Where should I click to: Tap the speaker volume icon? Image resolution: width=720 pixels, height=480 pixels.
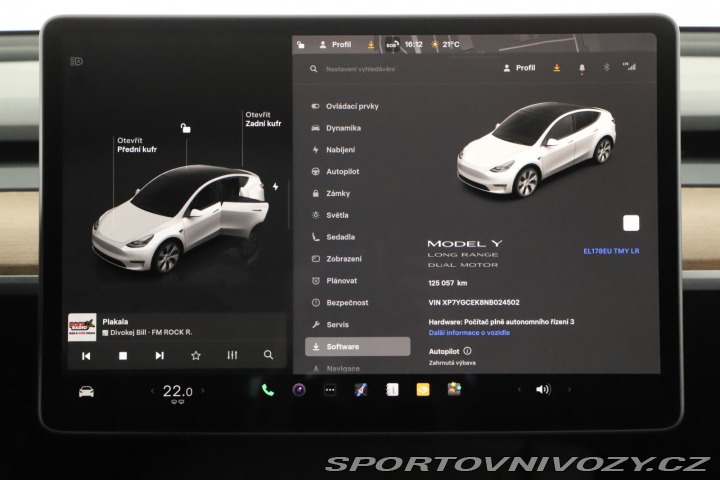(x=543, y=390)
